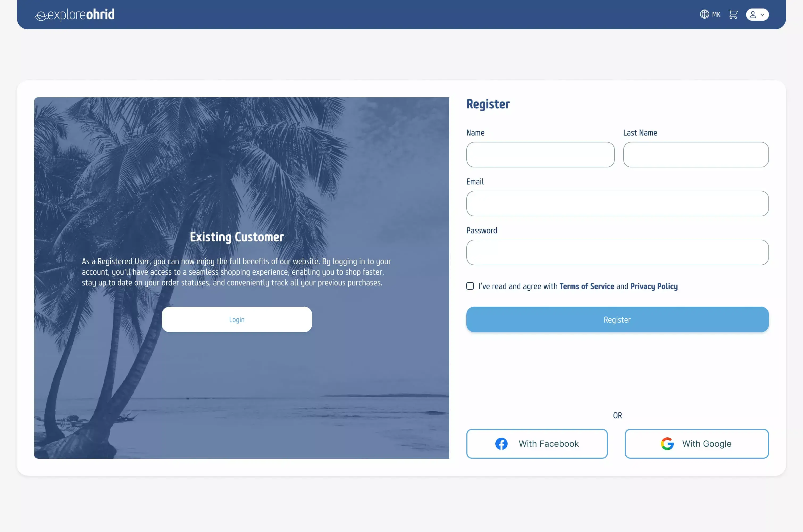The image size is (803, 532).
Task: Click the Terms of Service link
Action: pos(586,286)
